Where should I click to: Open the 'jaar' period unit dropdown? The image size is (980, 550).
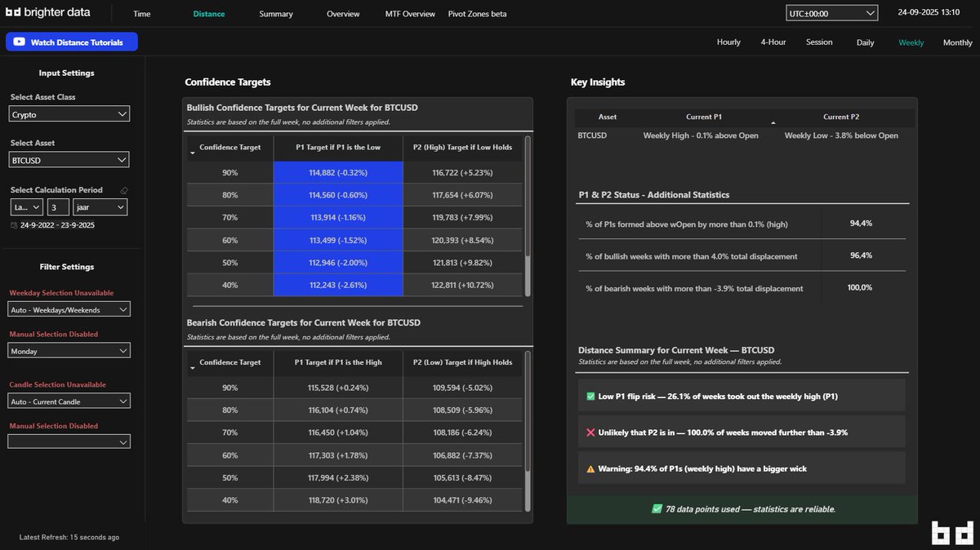pyautogui.click(x=100, y=207)
